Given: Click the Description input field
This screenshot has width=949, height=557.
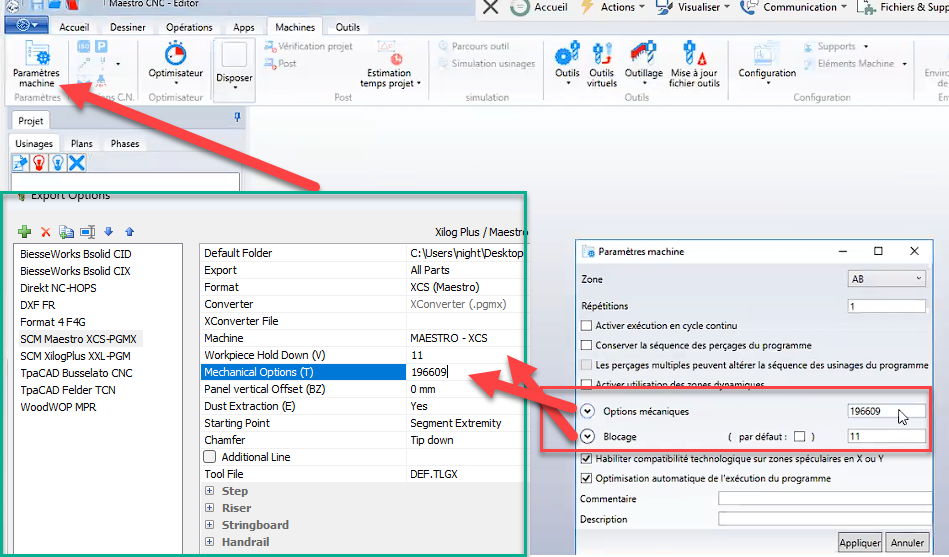Looking at the screenshot, I should 825,519.
